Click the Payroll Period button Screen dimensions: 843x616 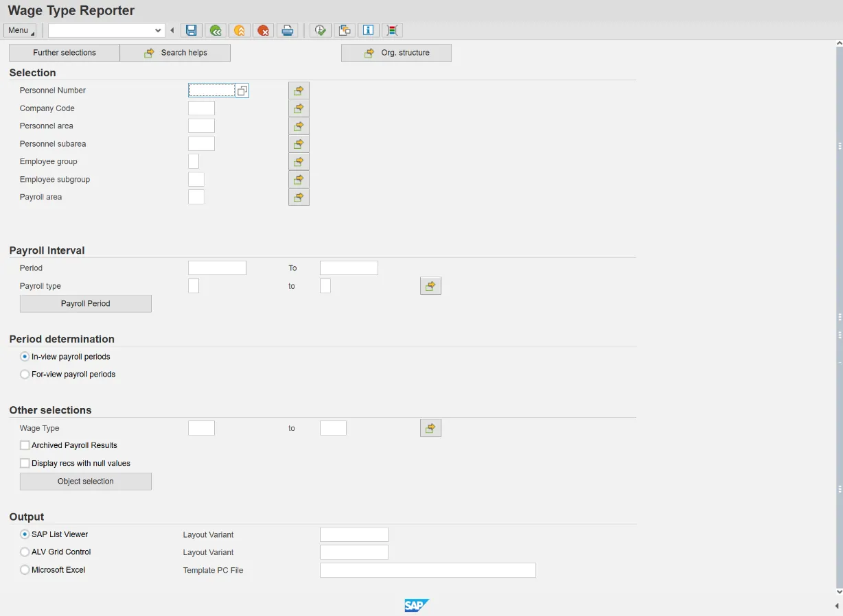(x=86, y=304)
